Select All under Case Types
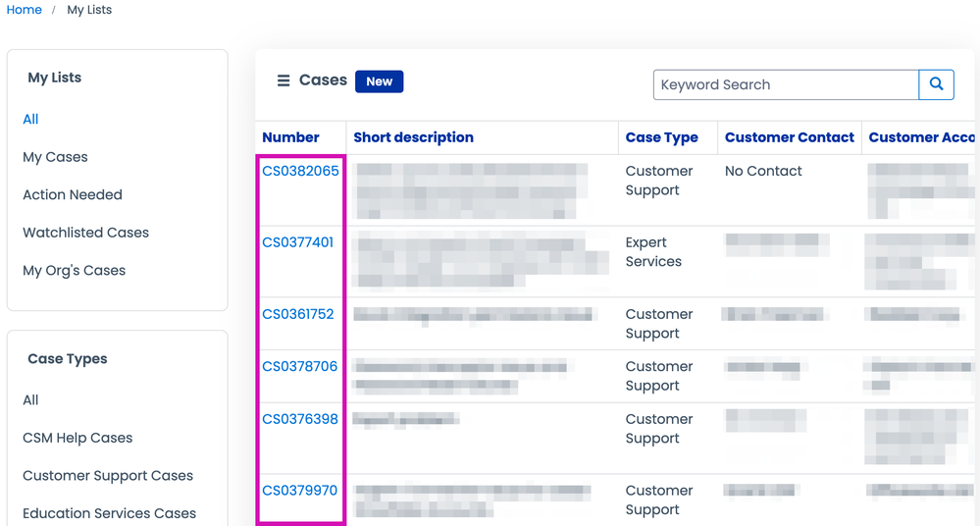The height and width of the screenshot is (526, 980). click(30, 399)
